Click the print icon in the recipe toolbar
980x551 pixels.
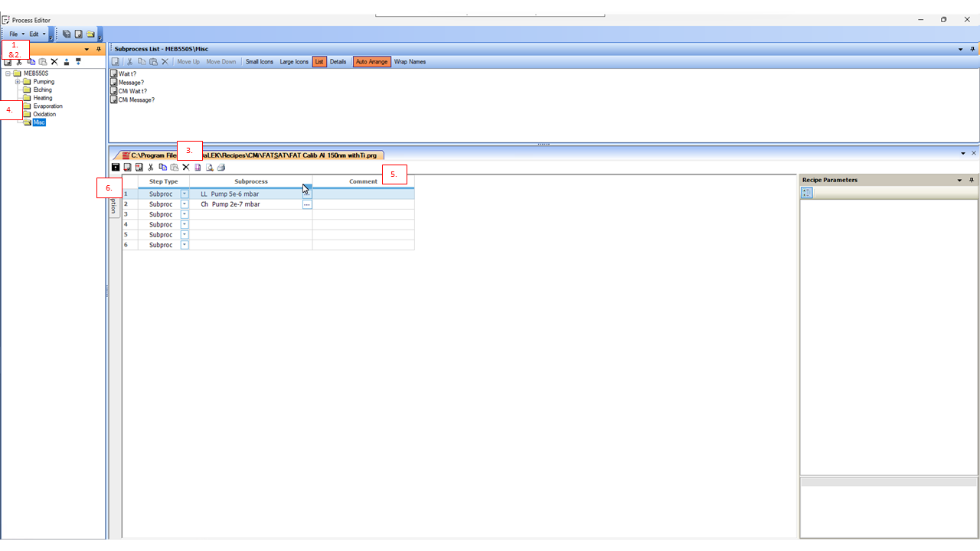coord(221,167)
